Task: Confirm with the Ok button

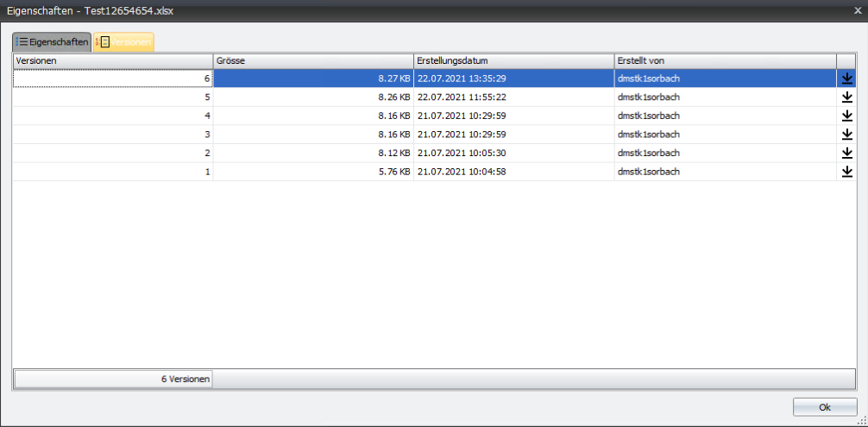Action: [x=825, y=407]
